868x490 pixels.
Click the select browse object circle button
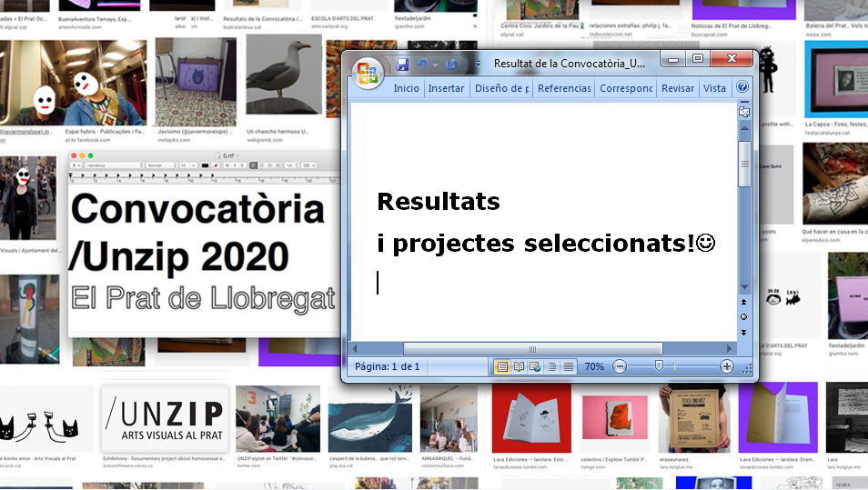(744, 316)
